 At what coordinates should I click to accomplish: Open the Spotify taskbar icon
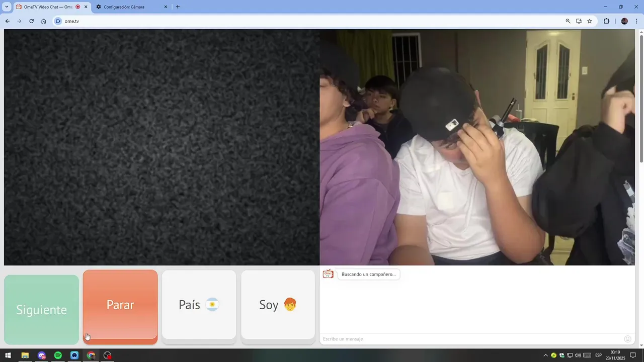[58, 355]
